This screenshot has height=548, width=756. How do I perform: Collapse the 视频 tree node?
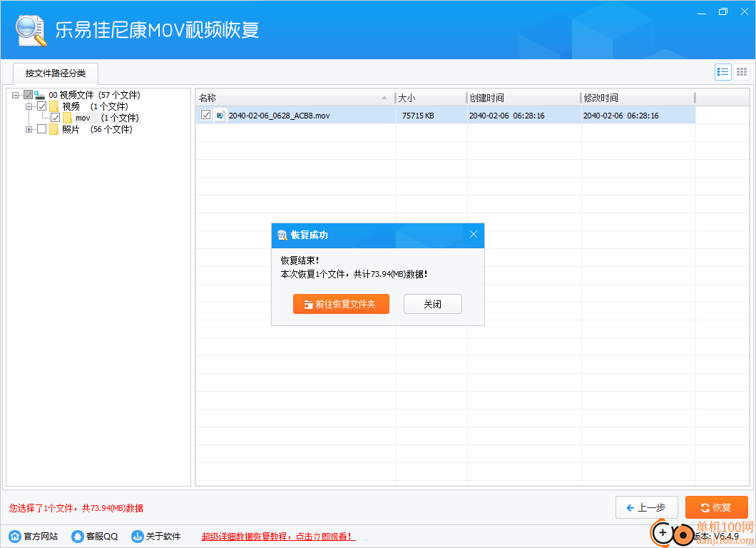[29, 106]
